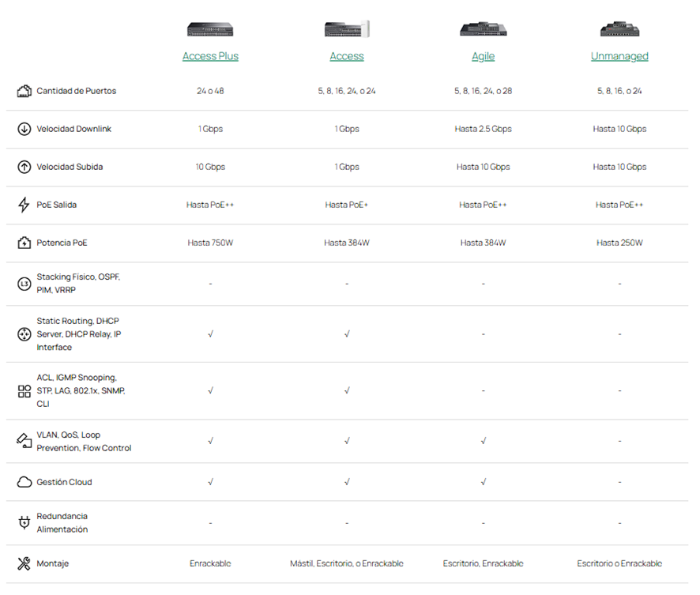Click the Unmanaged switch product image
This screenshot has height=595, width=700.
click(x=619, y=29)
